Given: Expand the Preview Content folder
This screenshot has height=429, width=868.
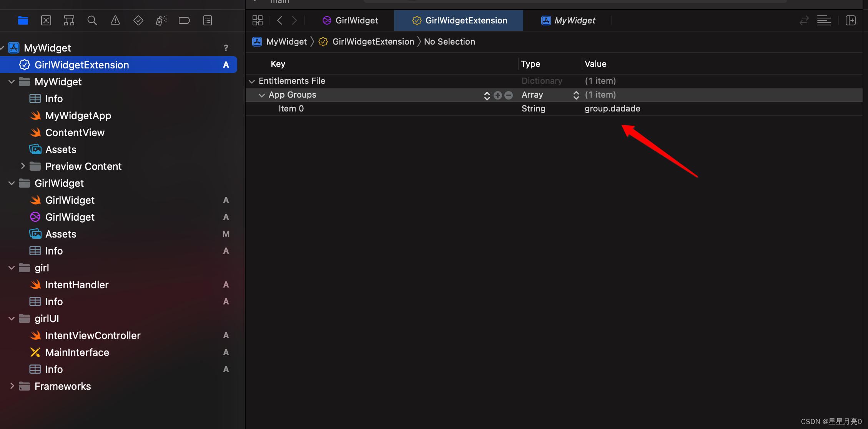Looking at the screenshot, I should tap(23, 166).
